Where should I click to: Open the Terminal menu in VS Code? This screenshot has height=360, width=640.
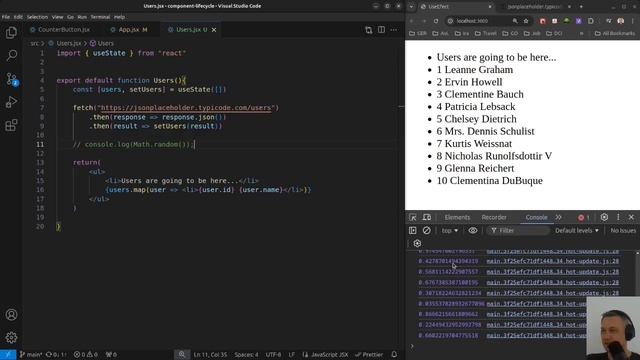click(x=100, y=17)
